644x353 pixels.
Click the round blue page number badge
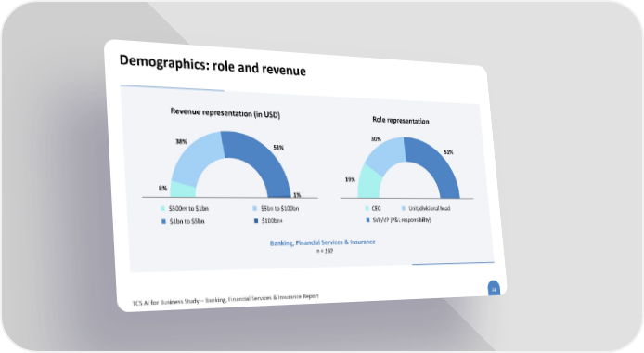[494, 289]
